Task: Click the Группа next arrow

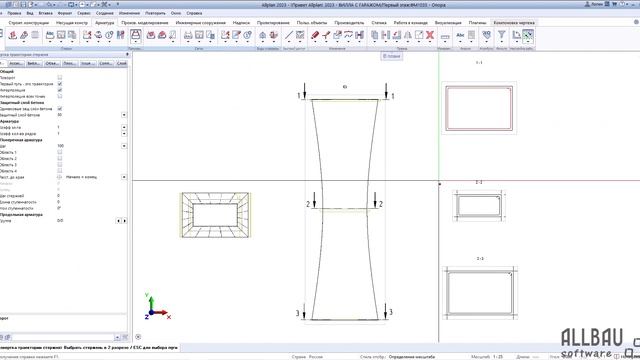Action: tap(124, 220)
